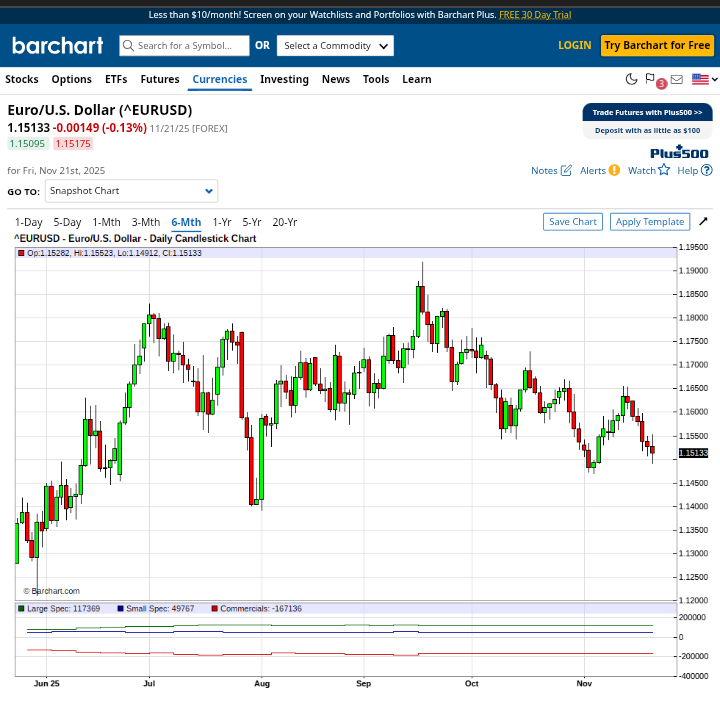This screenshot has width=720, height=712.
Task: Click the ask price 1.15175
Action: pos(73,144)
